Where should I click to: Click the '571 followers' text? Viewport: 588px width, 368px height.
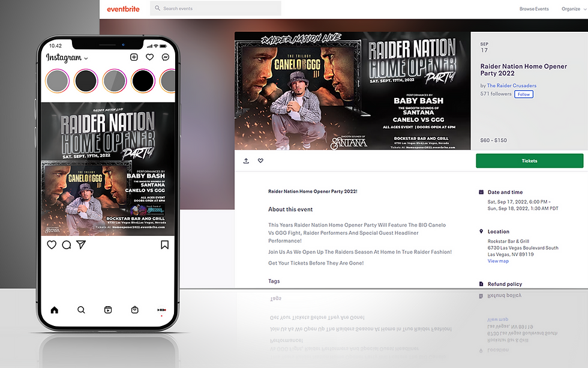[496, 94]
